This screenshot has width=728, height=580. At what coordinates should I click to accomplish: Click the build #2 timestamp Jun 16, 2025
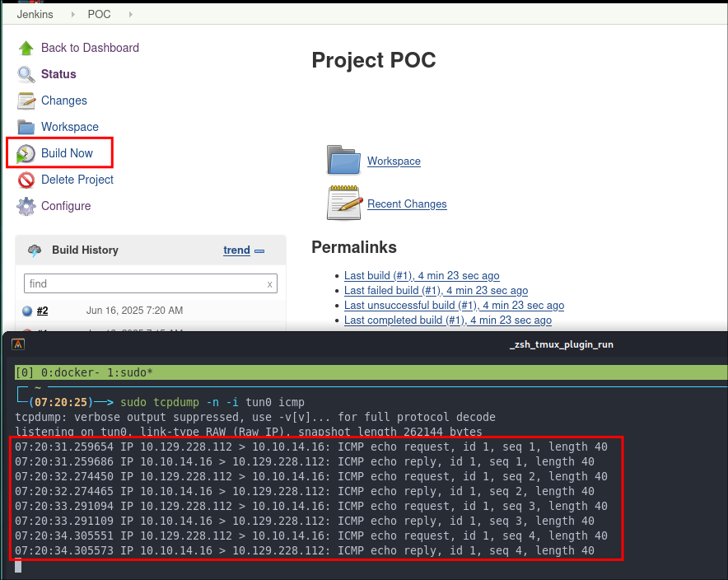[x=134, y=311]
